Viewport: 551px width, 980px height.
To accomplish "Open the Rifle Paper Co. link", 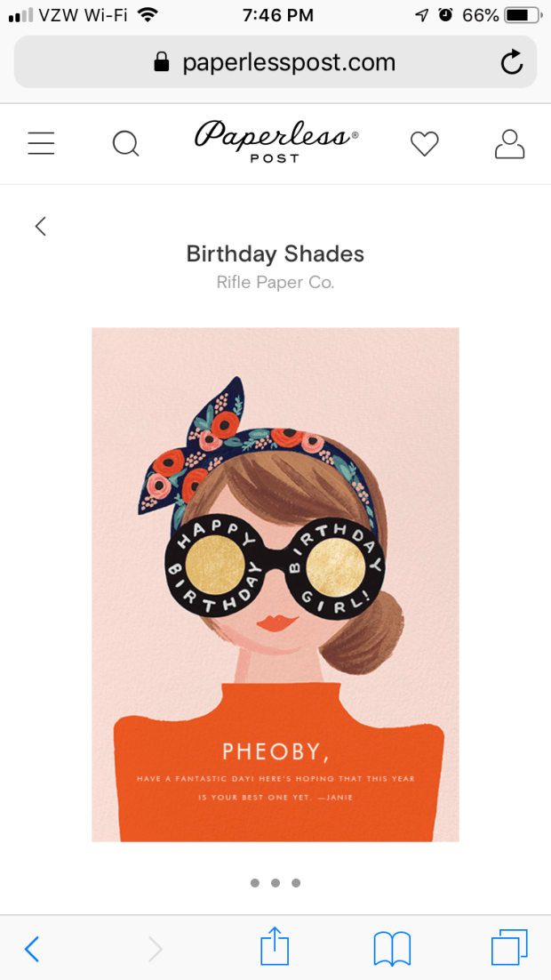I will (275, 283).
